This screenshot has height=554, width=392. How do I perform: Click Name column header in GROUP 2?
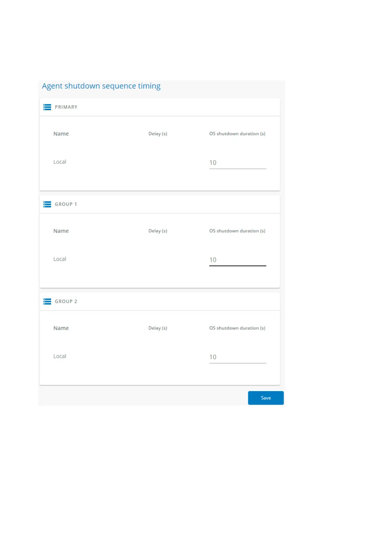click(x=61, y=328)
